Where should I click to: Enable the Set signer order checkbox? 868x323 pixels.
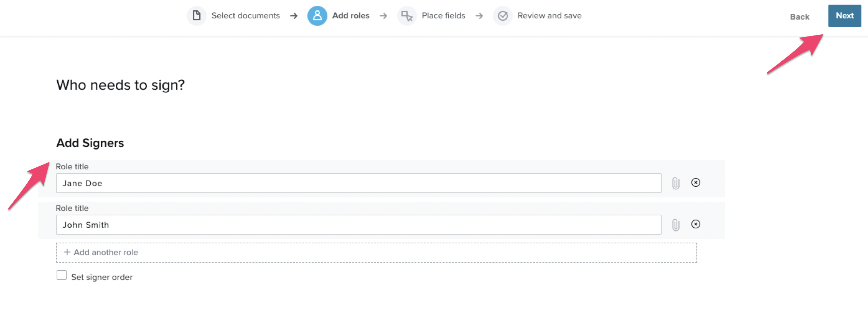click(61, 275)
